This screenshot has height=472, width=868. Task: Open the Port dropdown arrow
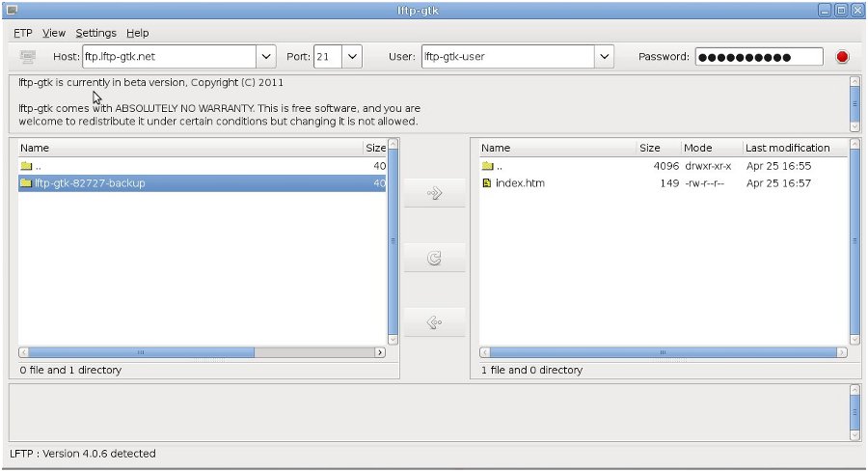pyautogui.click(x=352, y=57)
